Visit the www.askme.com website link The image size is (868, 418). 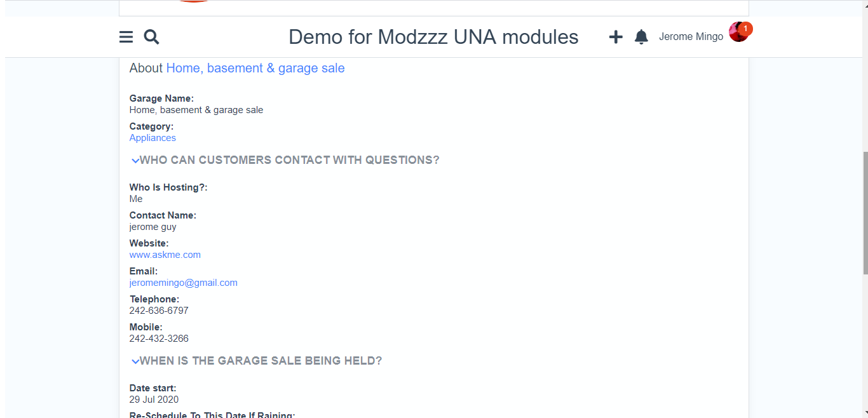(x=165, y=255)
